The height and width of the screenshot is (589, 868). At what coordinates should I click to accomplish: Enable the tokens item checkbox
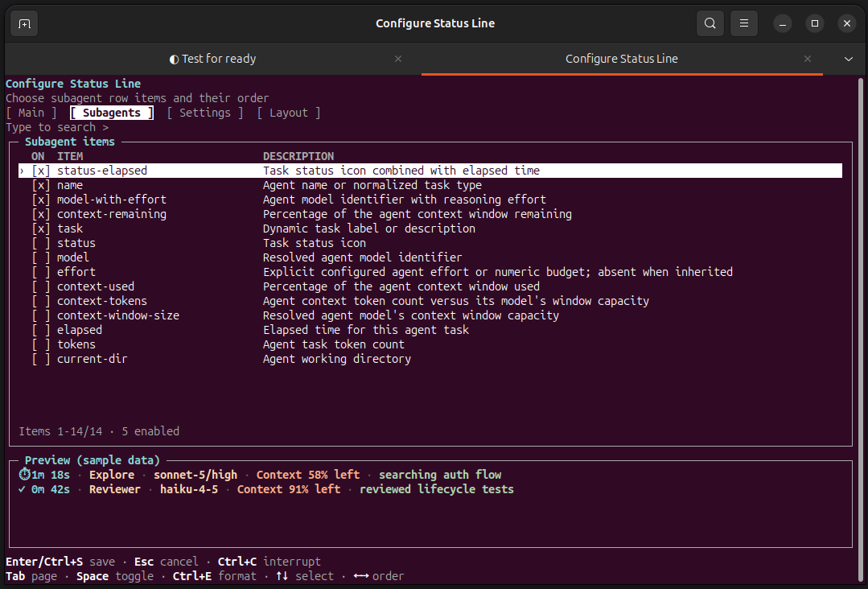(x=40, y=344)
